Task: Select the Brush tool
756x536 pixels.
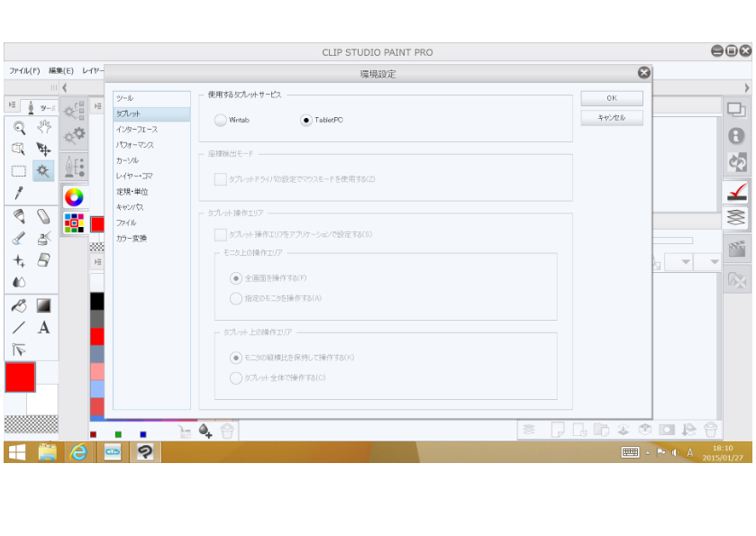Action: coord(19,238)
